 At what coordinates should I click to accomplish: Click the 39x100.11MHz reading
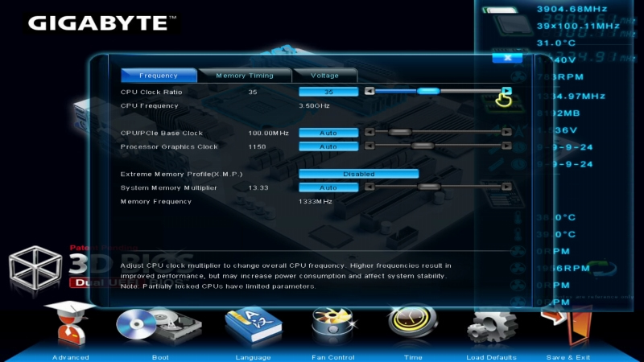578,26
